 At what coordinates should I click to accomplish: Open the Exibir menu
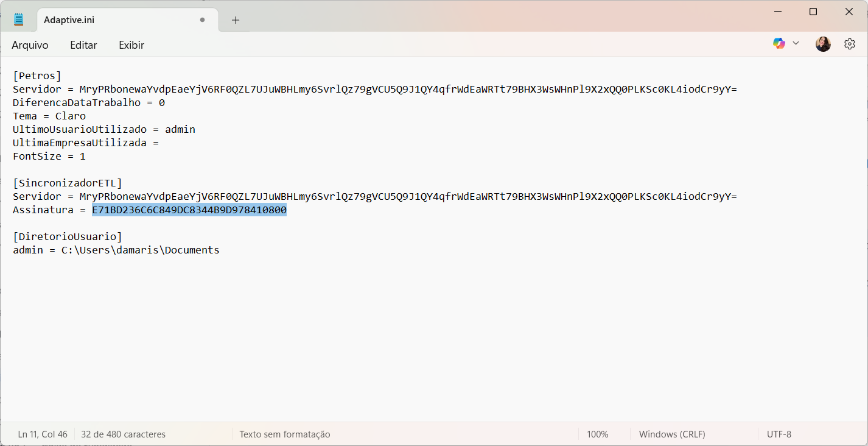(131, 45)
